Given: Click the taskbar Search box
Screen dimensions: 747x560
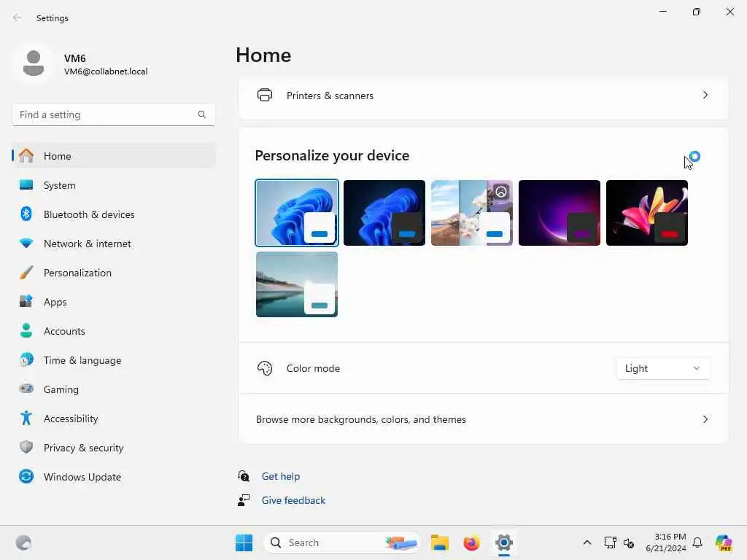Looking at the screenshot, I should 342,542.
